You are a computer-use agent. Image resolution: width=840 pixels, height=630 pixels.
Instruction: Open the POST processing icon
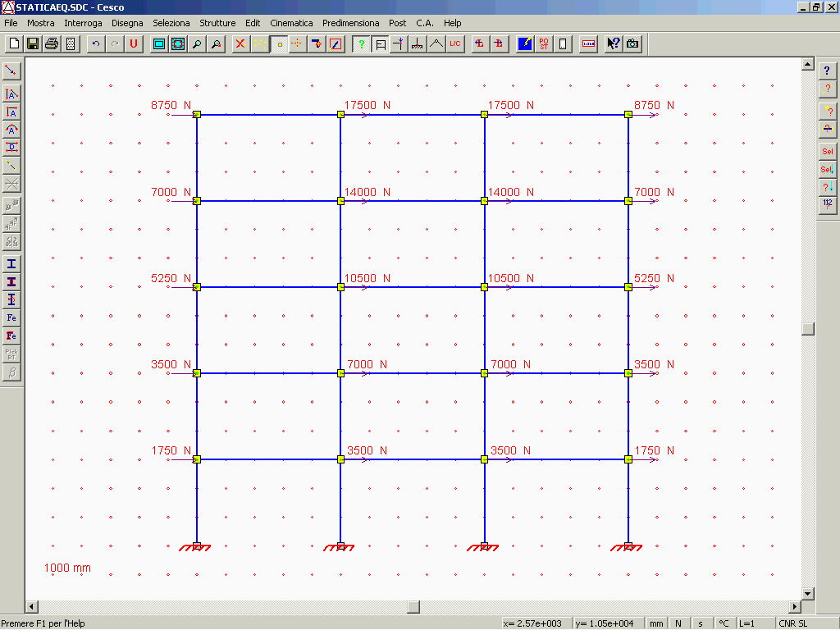tap(544, 44)
